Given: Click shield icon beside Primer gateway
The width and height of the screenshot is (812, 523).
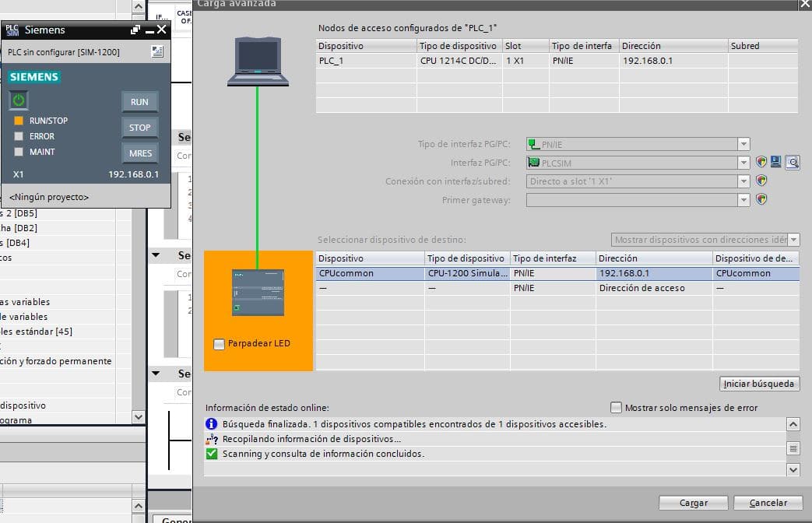Looking at the screenshot, I should (761, 199).
